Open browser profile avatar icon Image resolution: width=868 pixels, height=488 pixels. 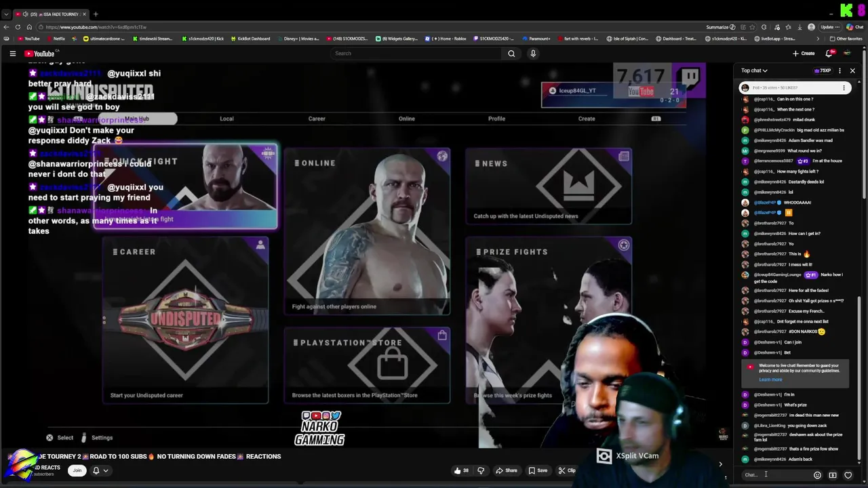(x=812, y=27)
